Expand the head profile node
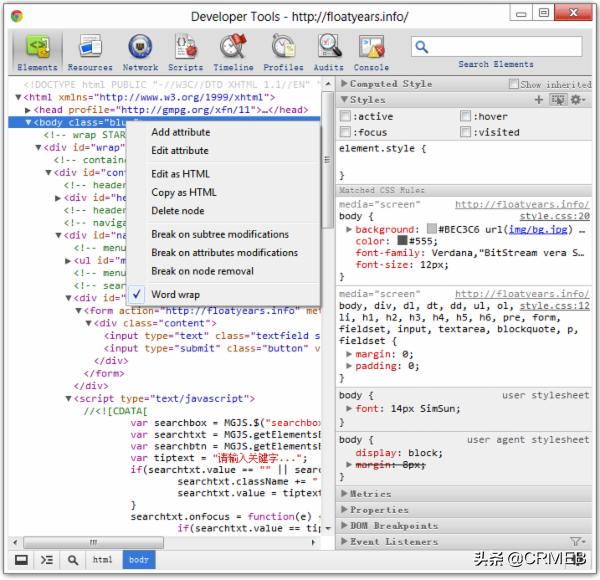 coord(28,110)
